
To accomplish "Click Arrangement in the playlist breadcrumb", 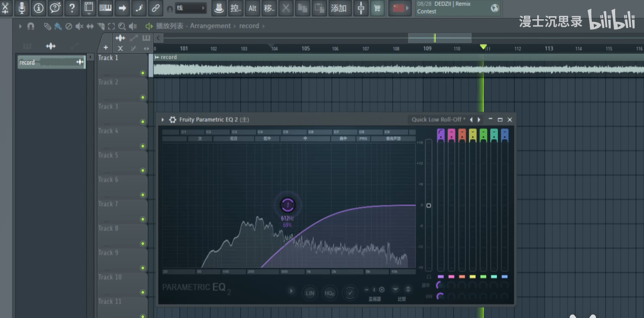I will tap(210, 26).
